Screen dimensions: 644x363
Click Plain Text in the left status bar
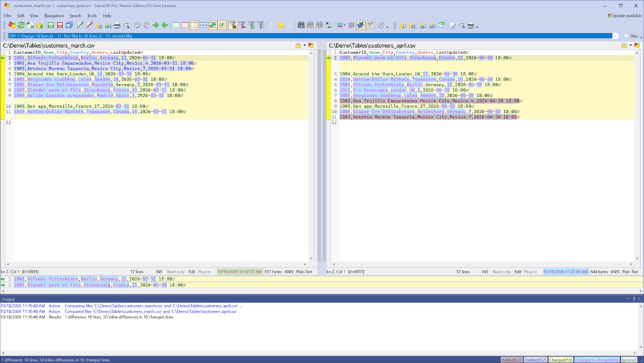click(305, 271)
